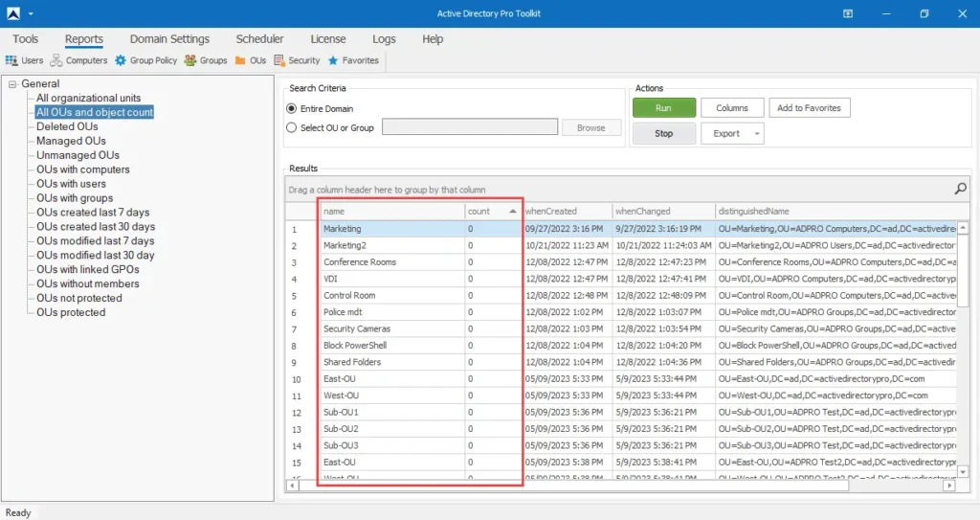Open the quick access dropdown arrow beside logo

31,13
